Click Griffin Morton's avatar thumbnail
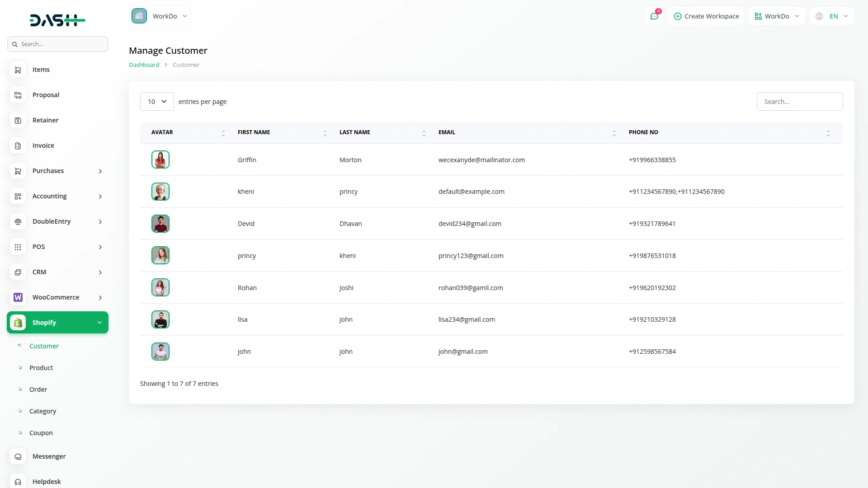868x488 pixels. [x=160, y=160]
